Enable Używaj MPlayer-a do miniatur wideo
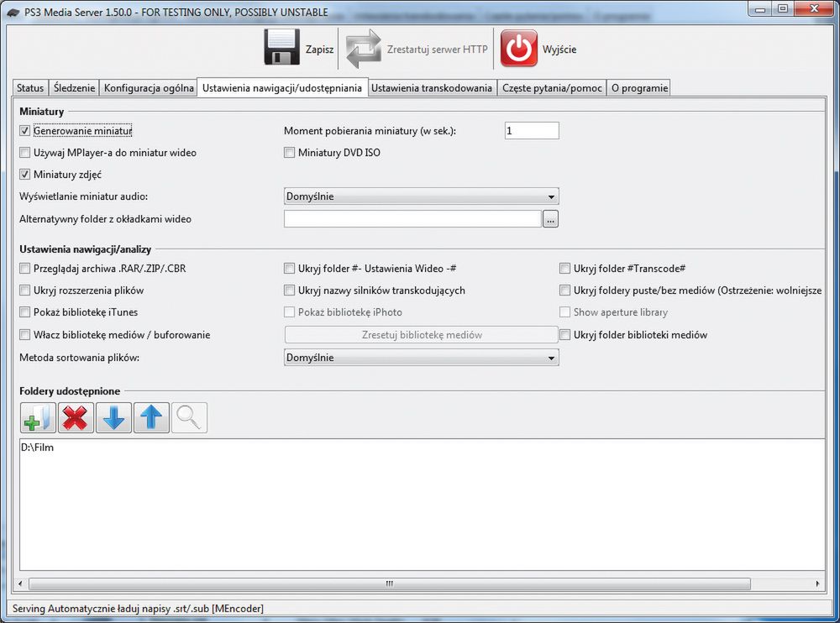Image resolution: width=840 pixels, height=623 pixels. [x=24, y=153]
